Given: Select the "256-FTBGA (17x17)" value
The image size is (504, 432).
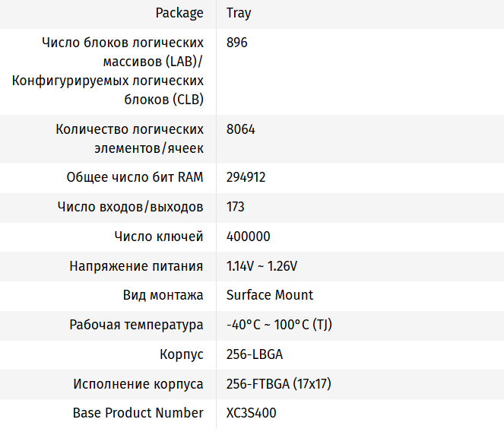Looking at the screenshot, I should pos(279,384).
